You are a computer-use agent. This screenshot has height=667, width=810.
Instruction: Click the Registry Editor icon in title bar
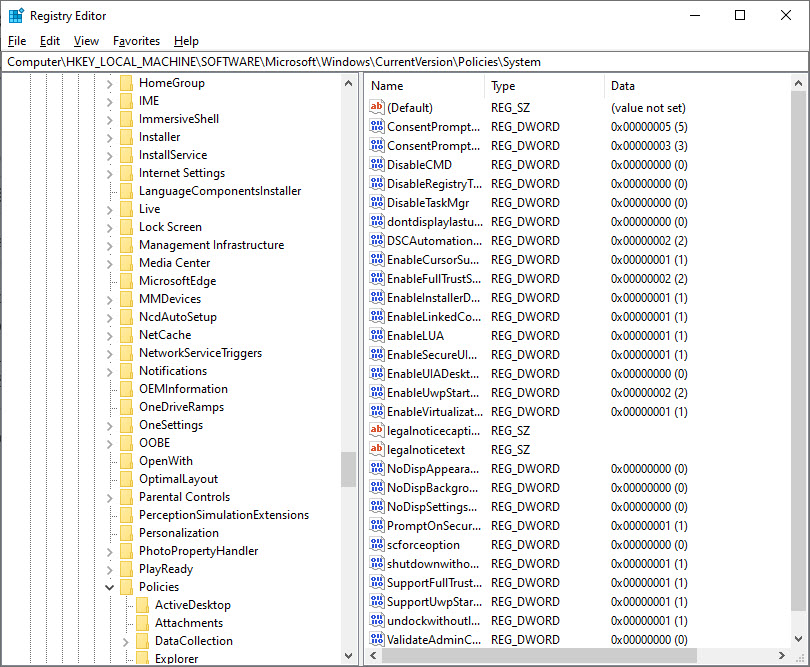tap(16, 16)
